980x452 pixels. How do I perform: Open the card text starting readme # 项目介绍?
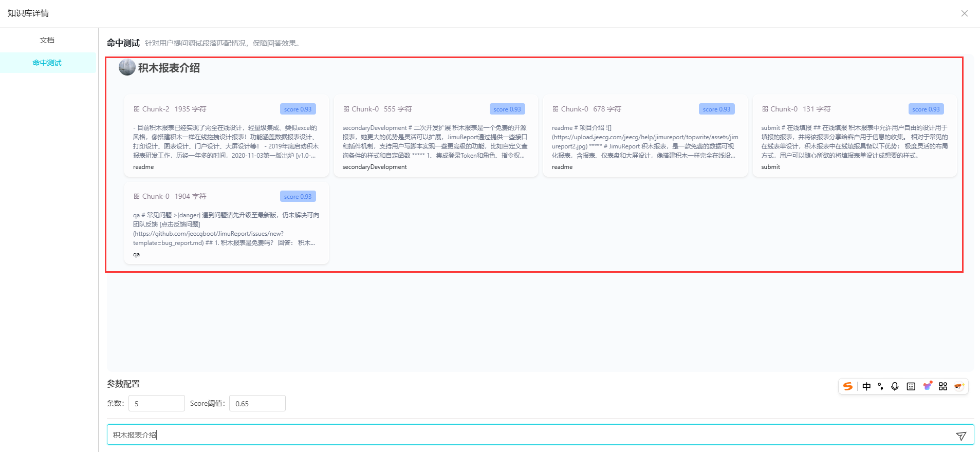pos(645,141)
